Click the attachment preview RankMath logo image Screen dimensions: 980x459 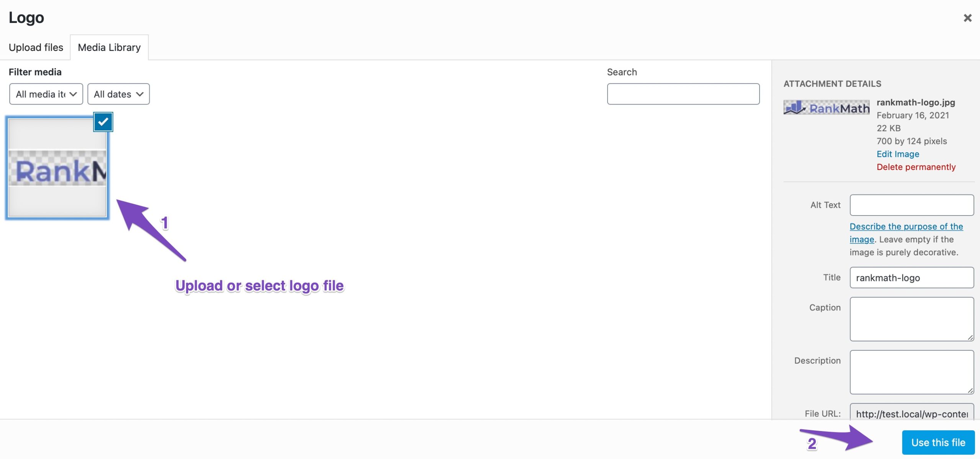(x=826, y=108)
